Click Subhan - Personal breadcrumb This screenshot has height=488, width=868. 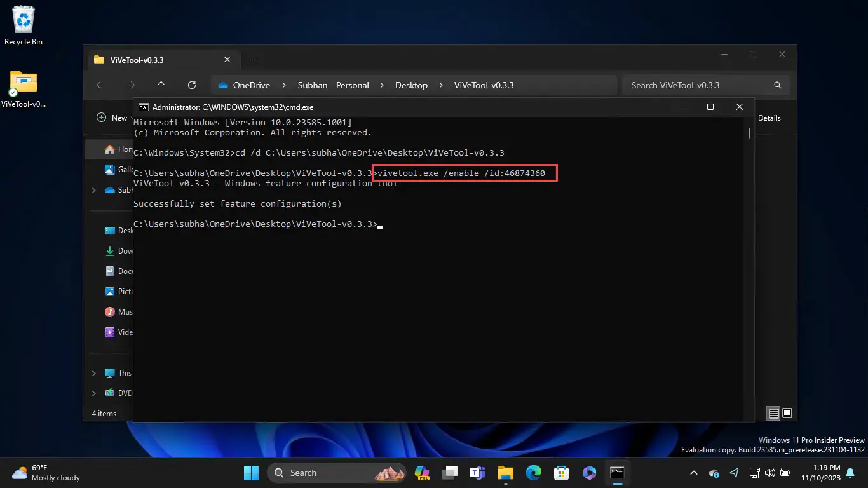coord(333,85)
